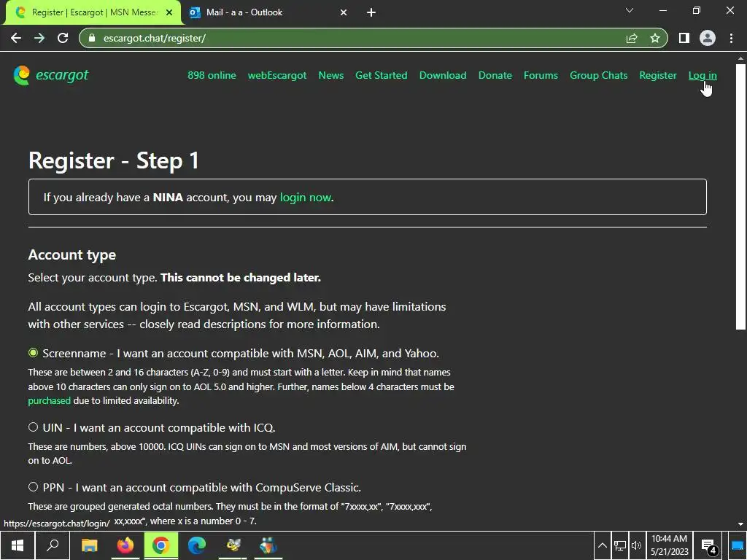Open the bee icon app in taskbar
The image size is (747, 560).
(x=233, y=545)
